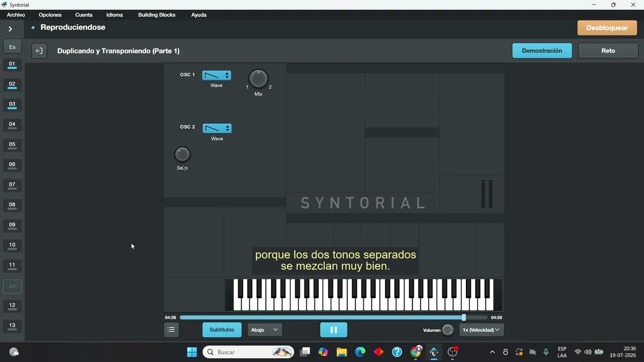The width and height of the screenshot is (644, 362).
Task: Switch to the Demostración tab
Action: coord(542,51)
